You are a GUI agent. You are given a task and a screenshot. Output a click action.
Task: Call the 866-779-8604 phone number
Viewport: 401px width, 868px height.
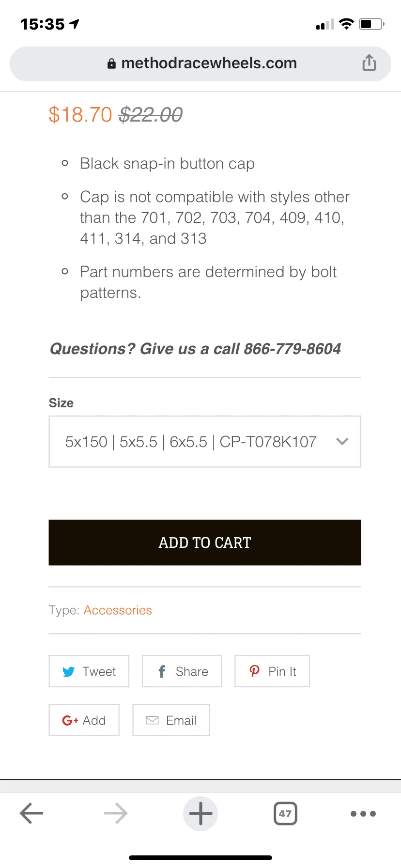[x=292, y=349]
